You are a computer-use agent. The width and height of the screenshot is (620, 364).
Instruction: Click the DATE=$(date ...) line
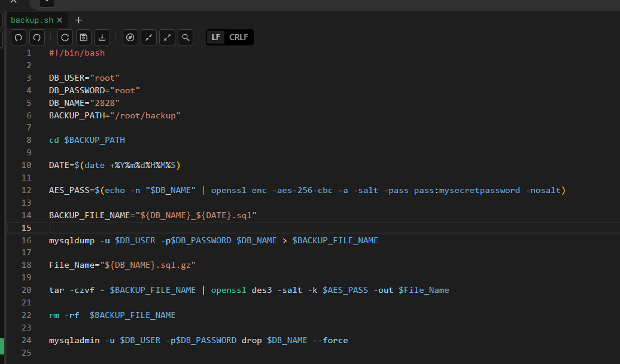click(115, 165)
